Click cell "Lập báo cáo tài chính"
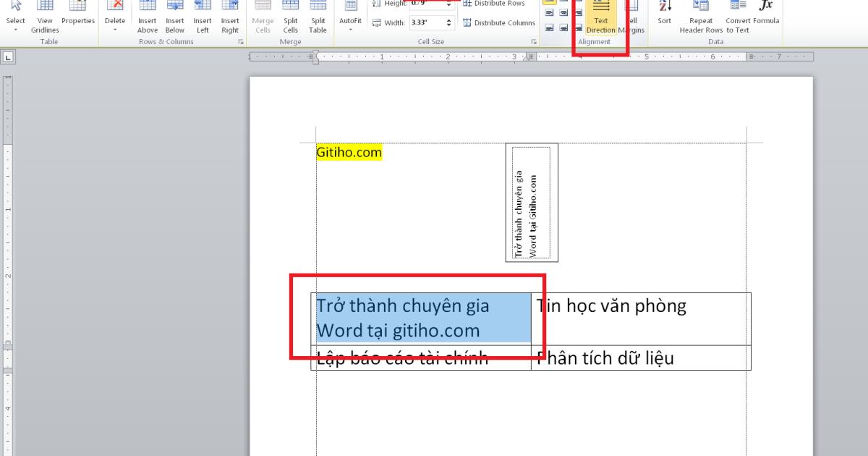This screenshot has width=868, height=456. pyautogui.click(x=422, y=358)
